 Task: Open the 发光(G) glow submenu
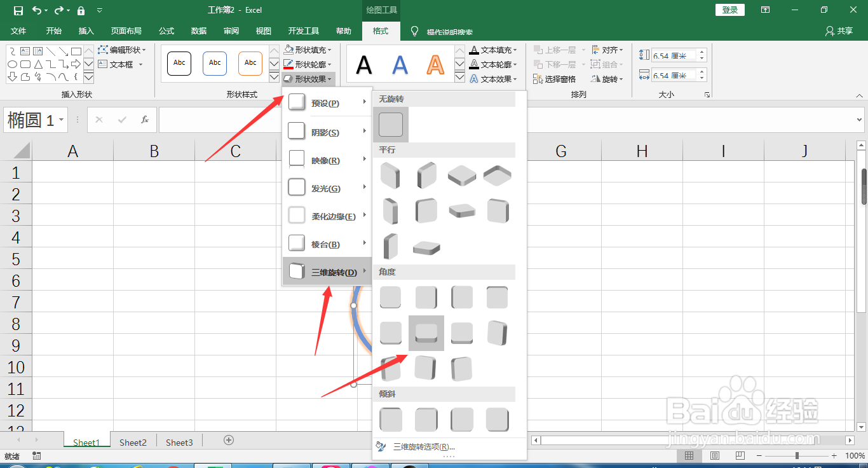click(x=327, y=188)
